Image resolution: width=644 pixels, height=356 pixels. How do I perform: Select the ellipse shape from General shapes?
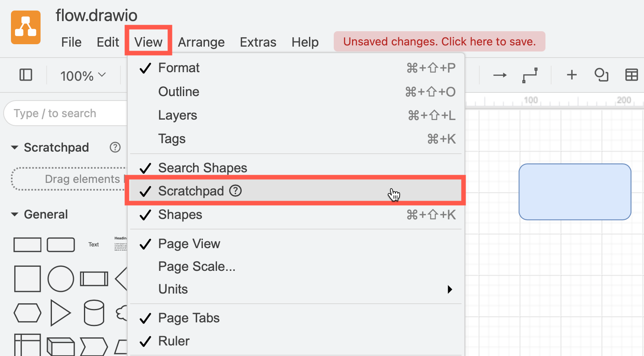[x=61, y=279]
